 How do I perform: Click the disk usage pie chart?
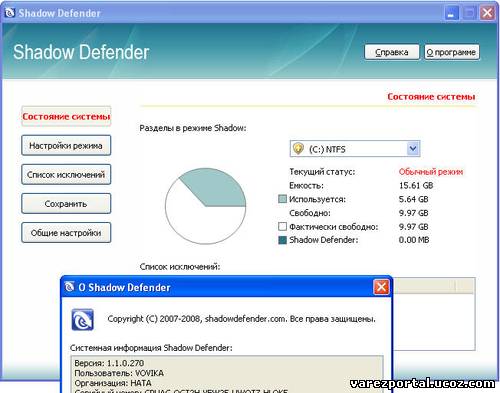point(205,206)
